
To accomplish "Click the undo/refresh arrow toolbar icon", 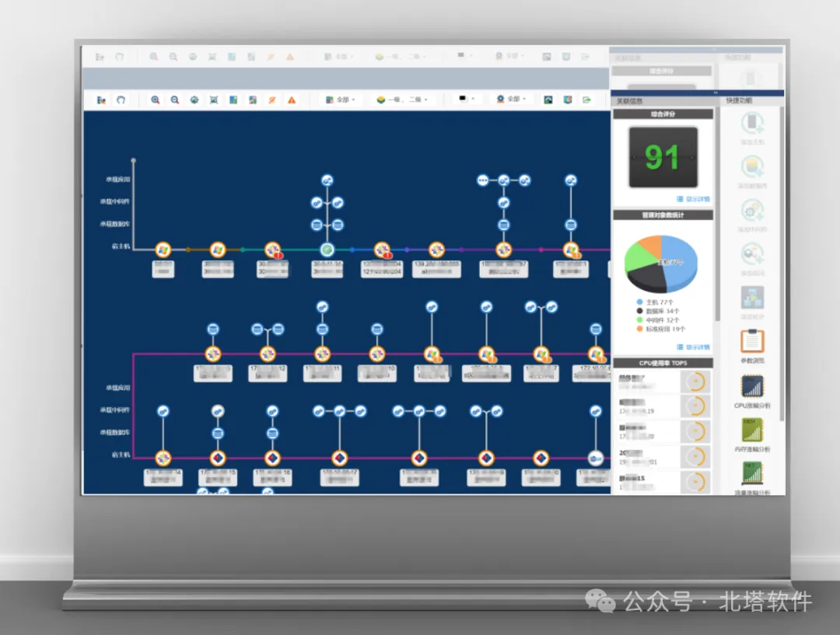I will 121,99.
